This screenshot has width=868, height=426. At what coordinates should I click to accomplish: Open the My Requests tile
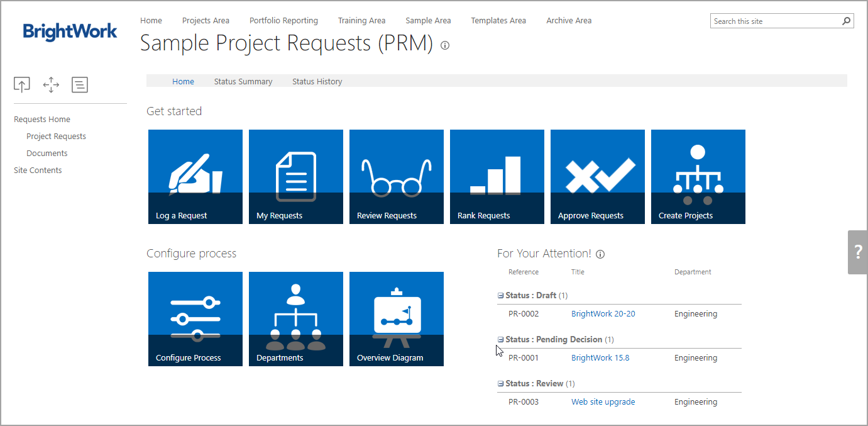295,177
